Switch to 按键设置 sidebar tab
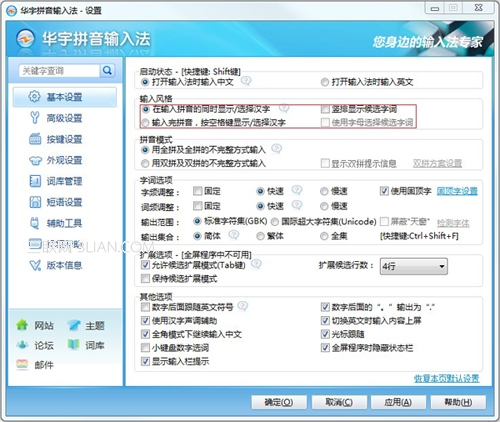 coord(65,139)
